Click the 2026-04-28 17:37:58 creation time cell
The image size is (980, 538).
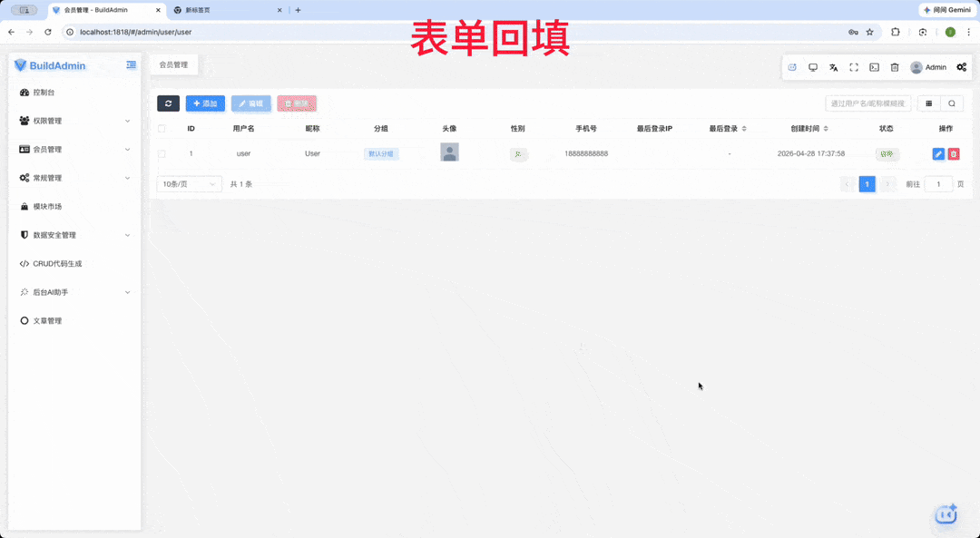810,153
